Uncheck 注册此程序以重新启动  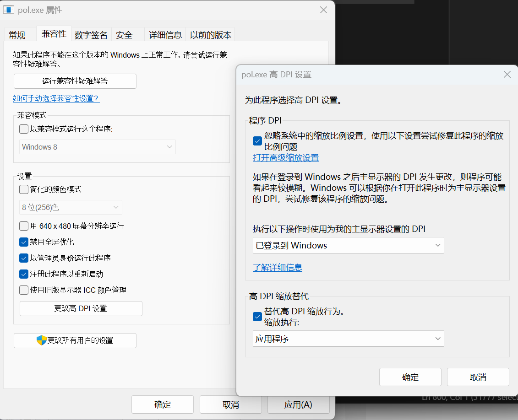[x=23, y=274]
